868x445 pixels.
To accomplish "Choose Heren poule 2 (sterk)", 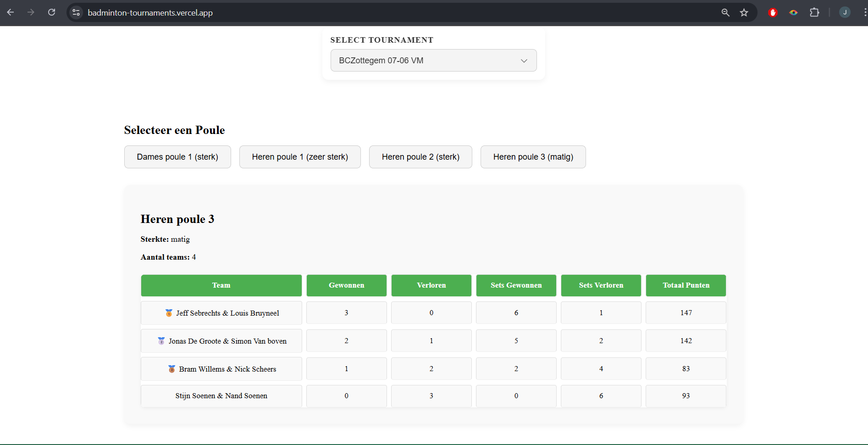I will click(420, 157).
